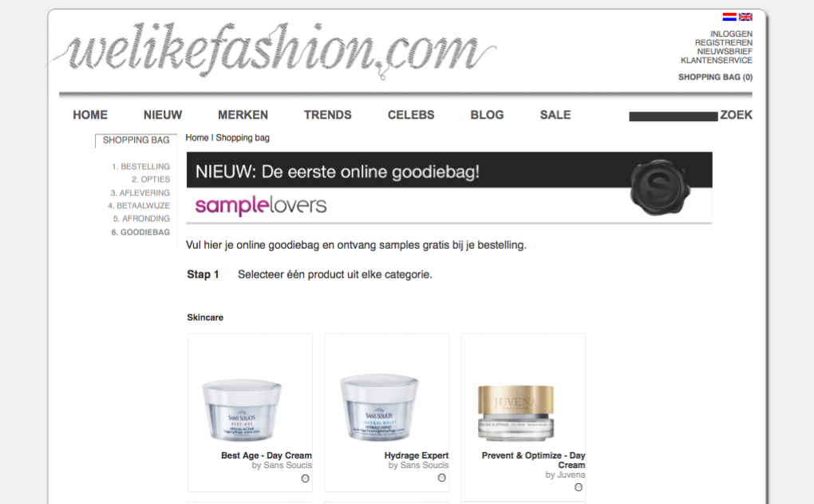Switch language with the UK flag icon
Viewport: 814px width, 504px height.
coord(745,17)
